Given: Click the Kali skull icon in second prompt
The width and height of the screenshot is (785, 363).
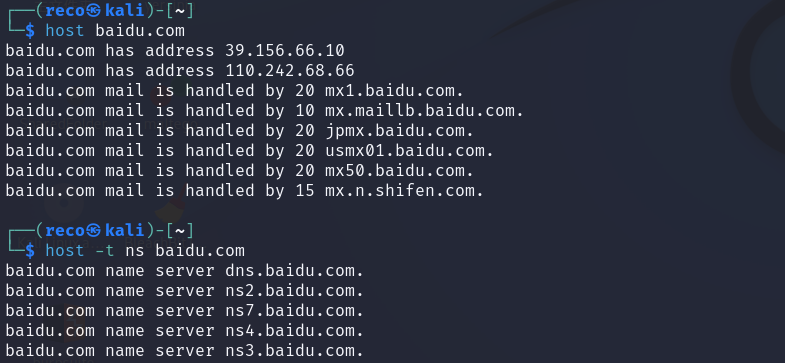Looking at the screenshot, I should tap(93, 230).
